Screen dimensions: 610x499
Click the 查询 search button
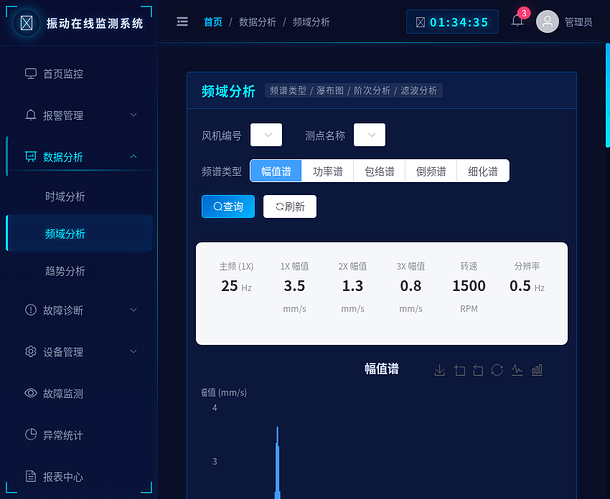228,207
